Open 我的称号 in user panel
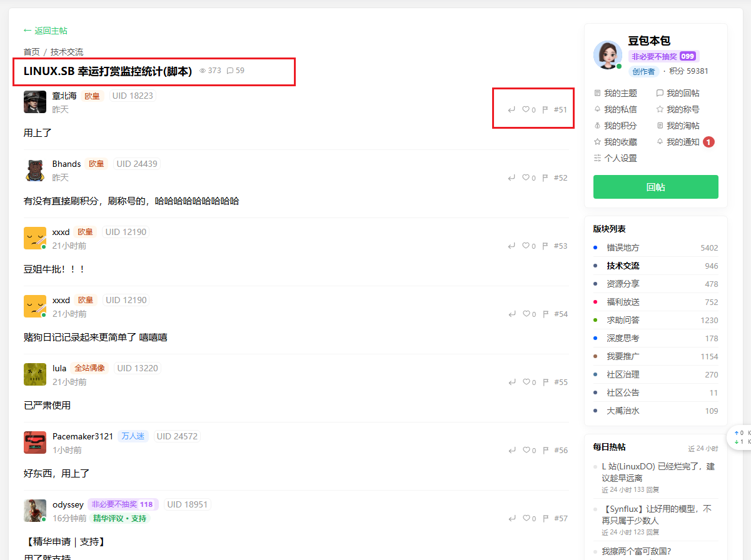 (x=678, y=109)
